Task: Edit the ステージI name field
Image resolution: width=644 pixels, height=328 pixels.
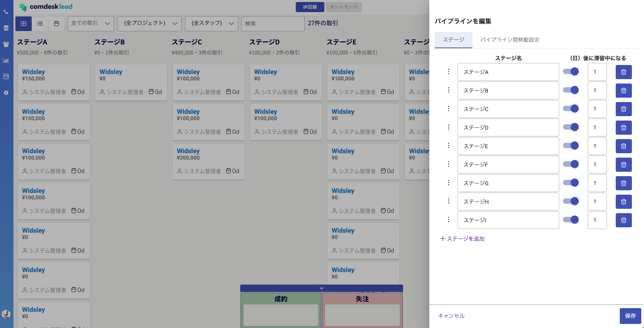Action: pos(508,220)
